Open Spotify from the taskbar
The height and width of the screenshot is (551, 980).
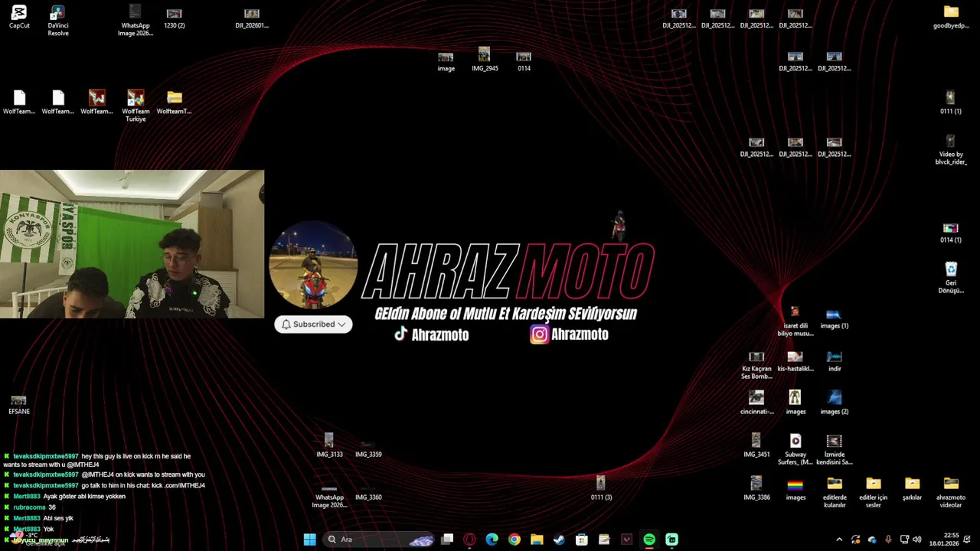click(x=649, y=540)
